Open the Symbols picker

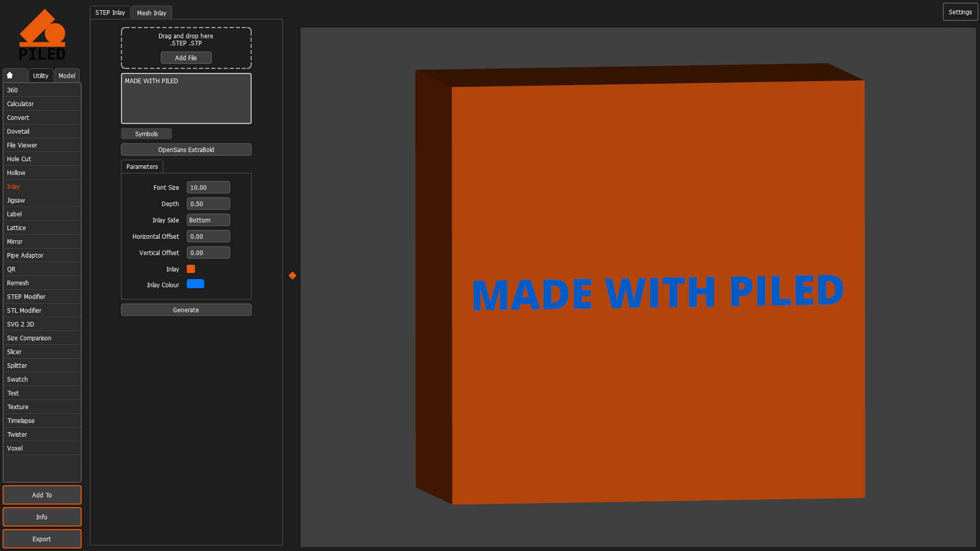(146, 134)
